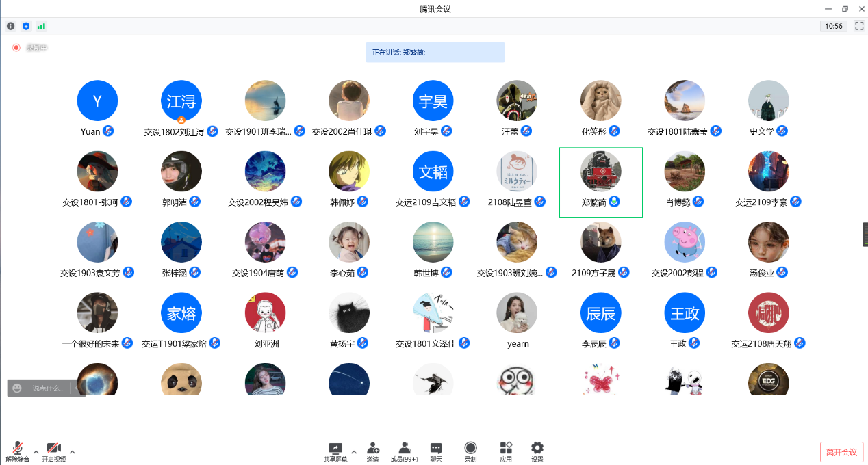Image resolution: width=868 pixels, height=465 pixels.
Task: Turn on camera with 开启视频
Action: pyautogui.click(x=54, y=450)
